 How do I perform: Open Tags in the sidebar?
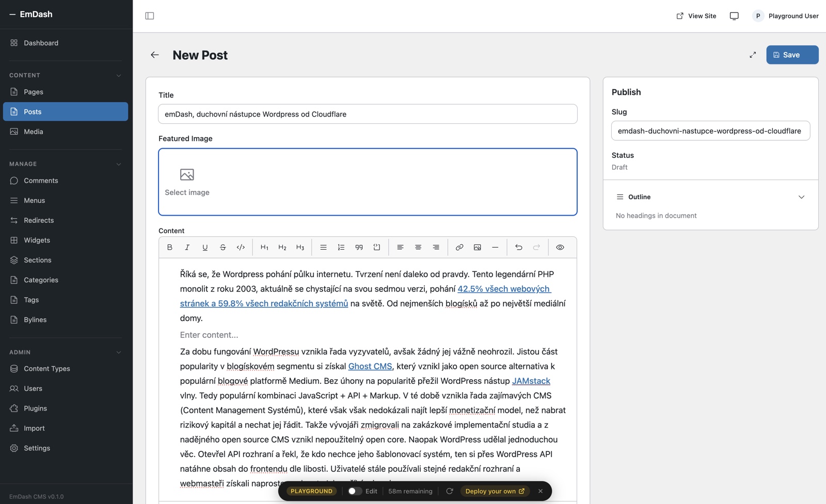pos(66,300)
